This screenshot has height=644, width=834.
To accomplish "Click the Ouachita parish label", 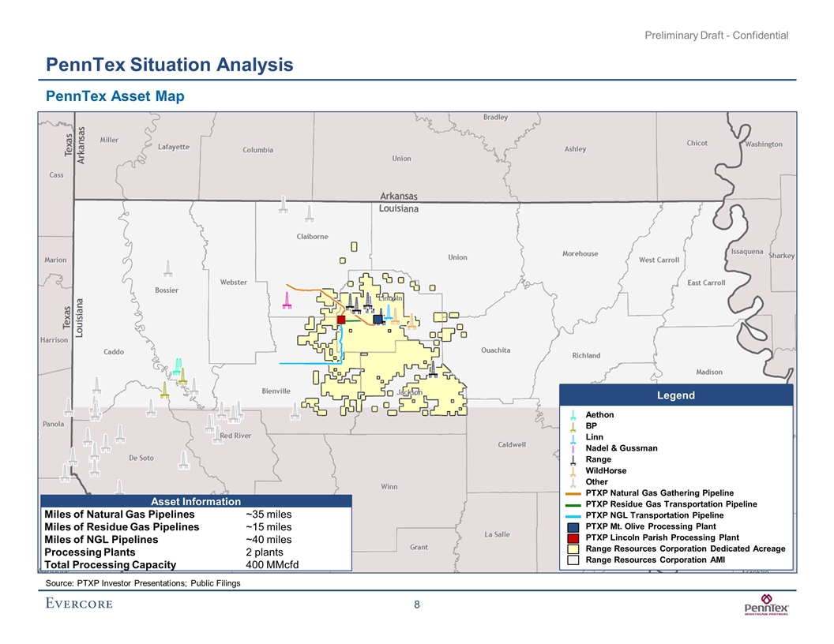I will tap(496, 350).
